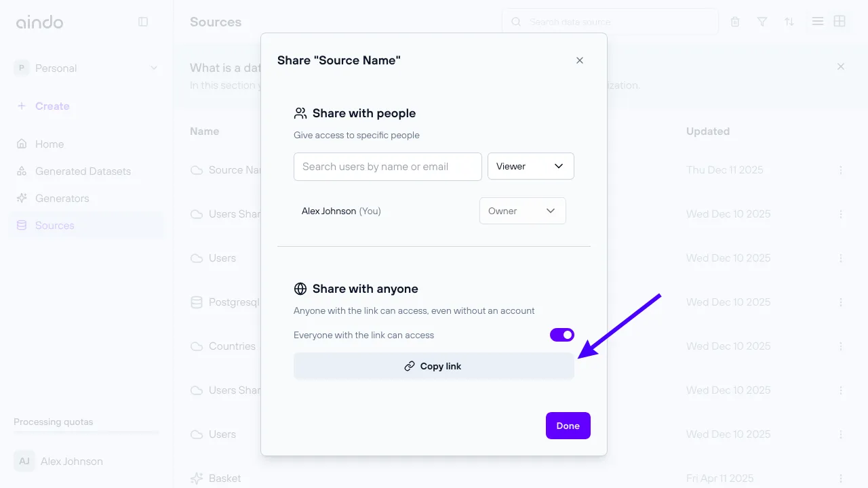This screenshot has height=488, width=868.
Task: Open the Sources page heading area
Action: tap(216, 22)
